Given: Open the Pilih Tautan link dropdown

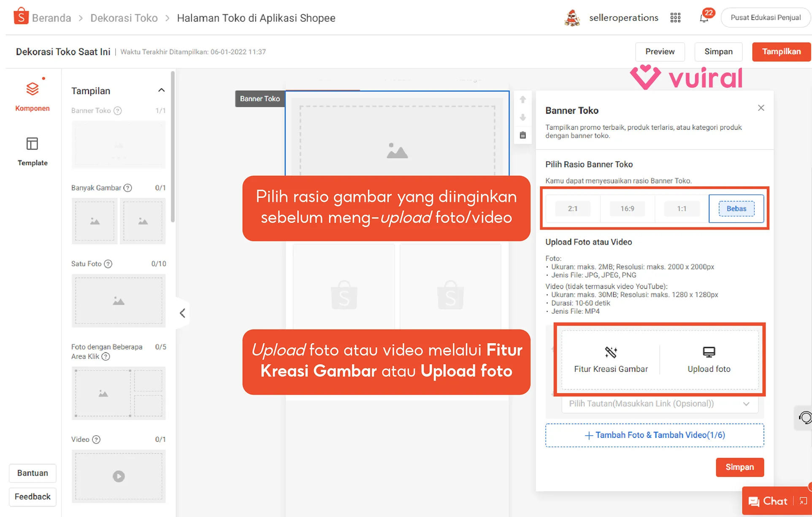Looking at the screenshot, I should click(x=660, y=404).
